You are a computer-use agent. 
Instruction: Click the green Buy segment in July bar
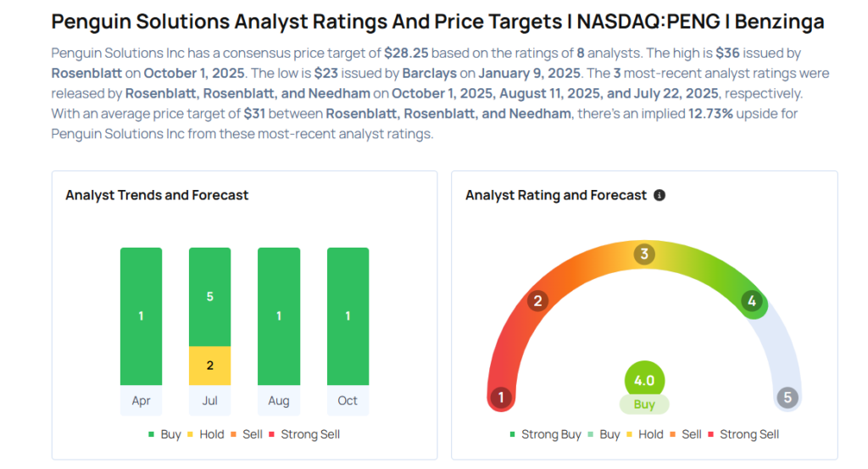(209, 297)
